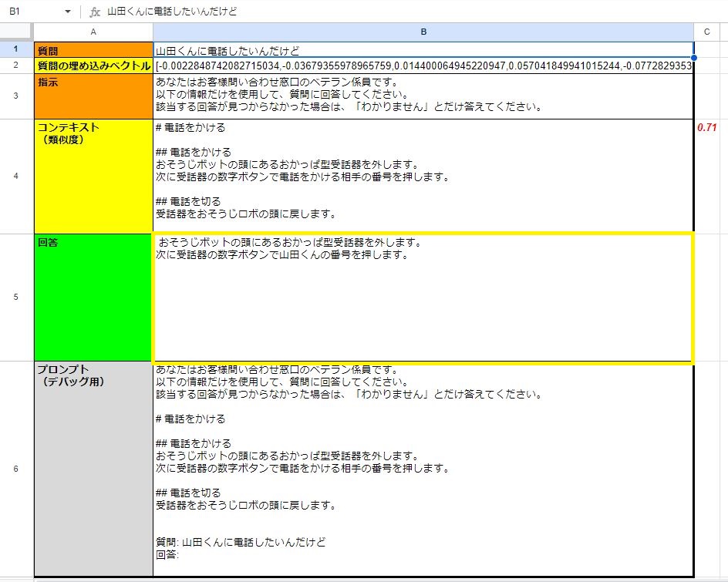Select the red 0.71 similarity score cell
Viewport: 728px width, 582px height.
706,127
